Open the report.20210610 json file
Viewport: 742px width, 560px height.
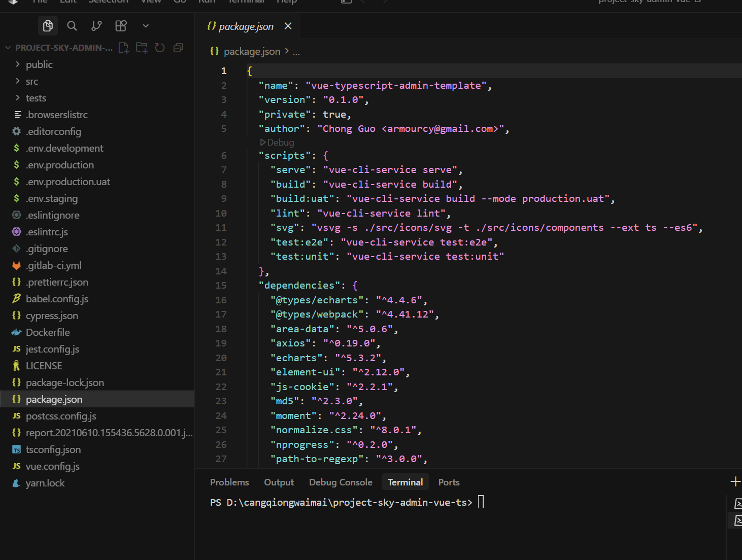[97, 433]
